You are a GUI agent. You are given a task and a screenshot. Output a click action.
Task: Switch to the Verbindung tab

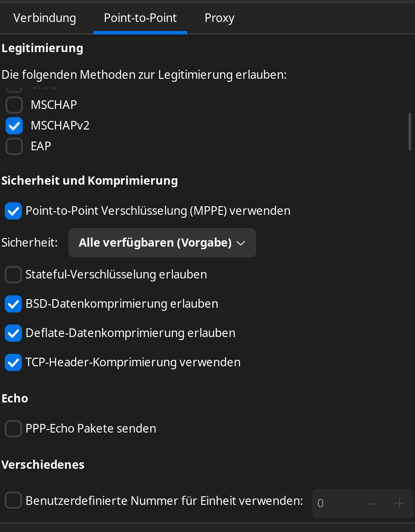point(45,18)
